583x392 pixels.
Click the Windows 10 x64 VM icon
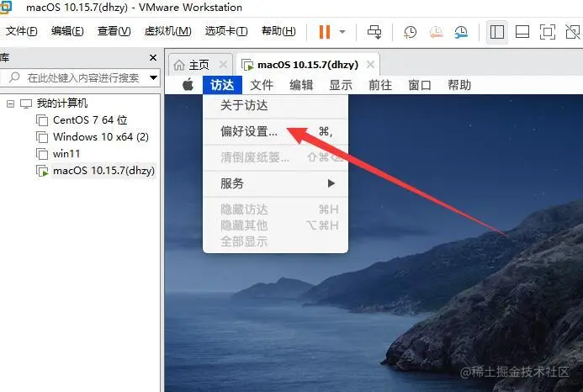pyautogui.click(x=42, y=137)
